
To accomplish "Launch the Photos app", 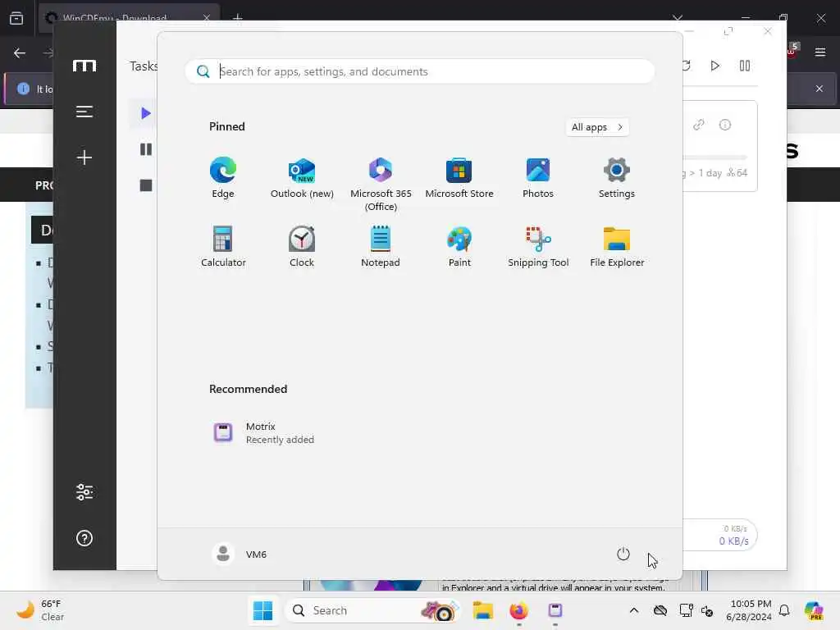I will pyautogui.click(x=538, y=177).
